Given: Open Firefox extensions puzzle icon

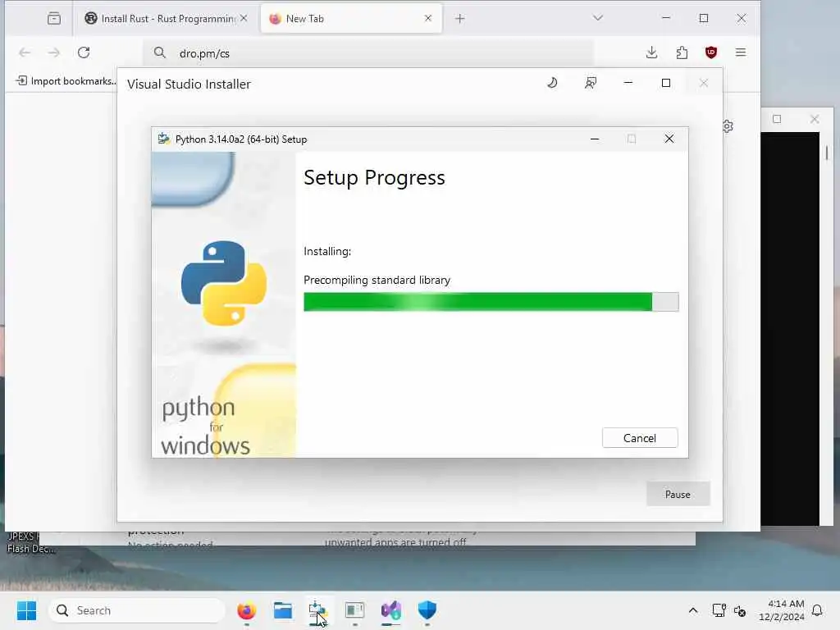Looking at the screenshot, I should pos(682,52).
